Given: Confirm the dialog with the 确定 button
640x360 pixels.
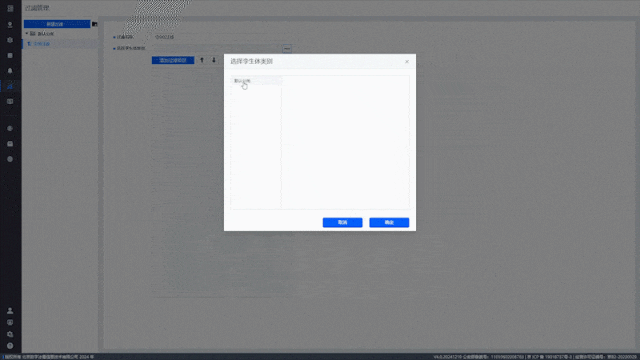Looking at the screenshot, I should pyautogui.click(x=389, y=222).
